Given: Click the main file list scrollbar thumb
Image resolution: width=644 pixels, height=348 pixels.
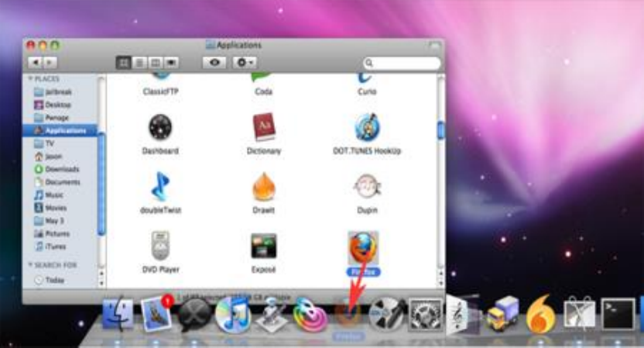Looking at the screenshot, I should click(x=440, y=130).
